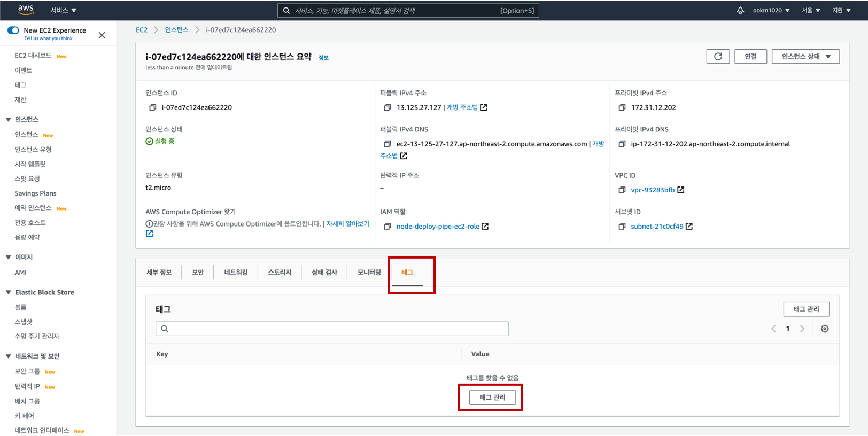This screenshot has width=868, height=436.
Task: Switch to the 스토리지 tab
Action: coord(280,272)
